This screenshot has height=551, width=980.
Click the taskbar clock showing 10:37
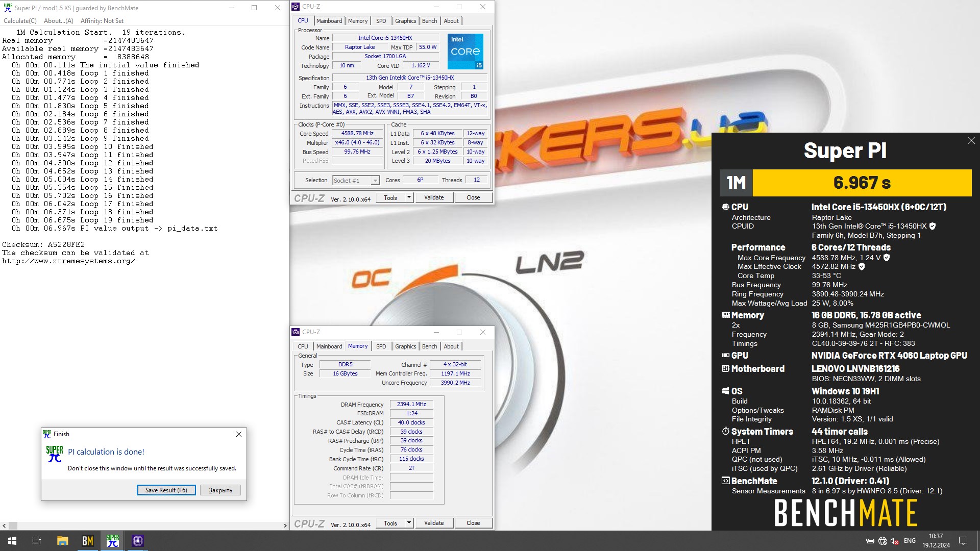(936, 541)
